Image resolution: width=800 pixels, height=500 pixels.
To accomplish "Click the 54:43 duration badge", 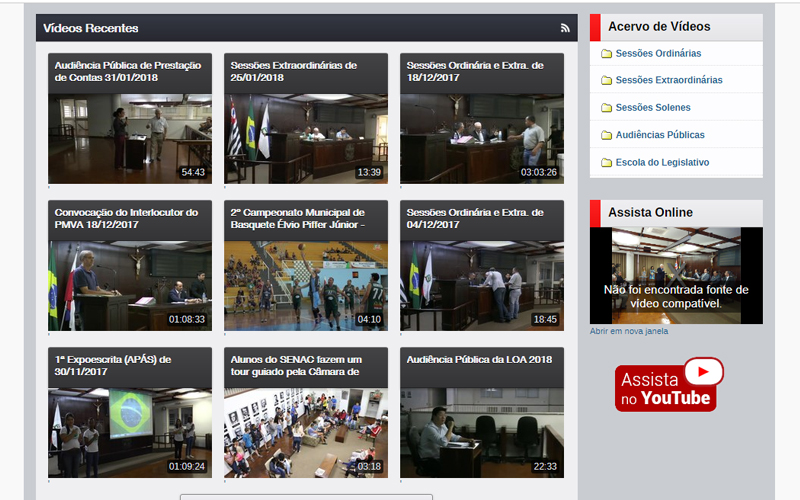I will 193,172.
